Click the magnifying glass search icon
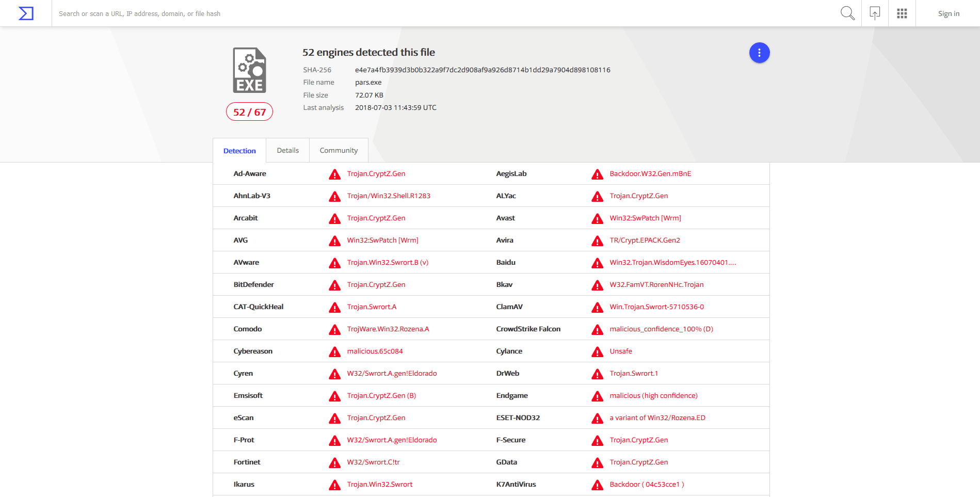Screen dimensions: 980x497 point(847,13)
